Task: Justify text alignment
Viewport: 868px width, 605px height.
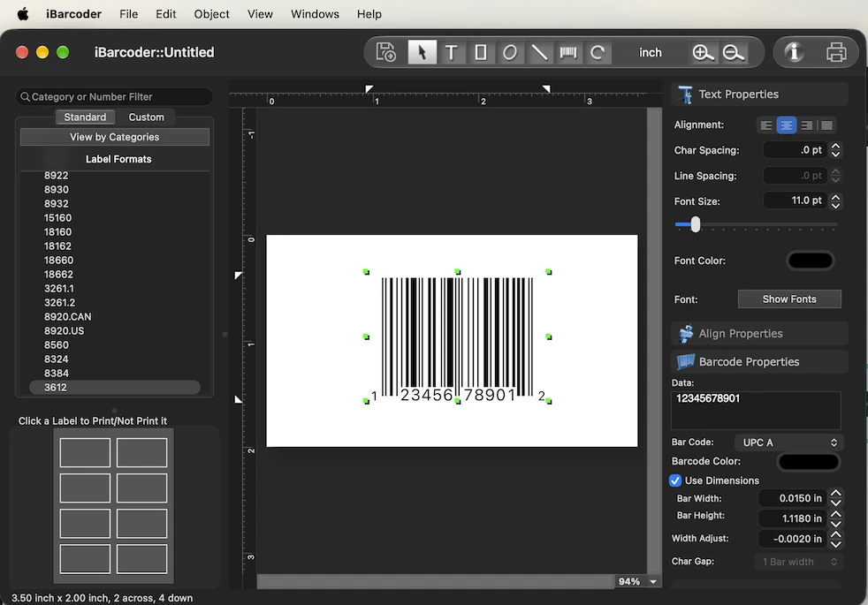Action: (x=826, y=125)
